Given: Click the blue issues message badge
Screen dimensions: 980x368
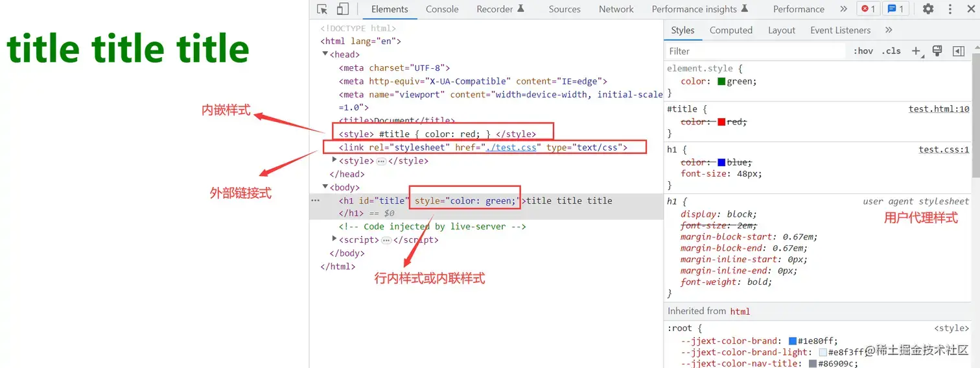Looking at the screenshot, I should (x=896, y=9).
